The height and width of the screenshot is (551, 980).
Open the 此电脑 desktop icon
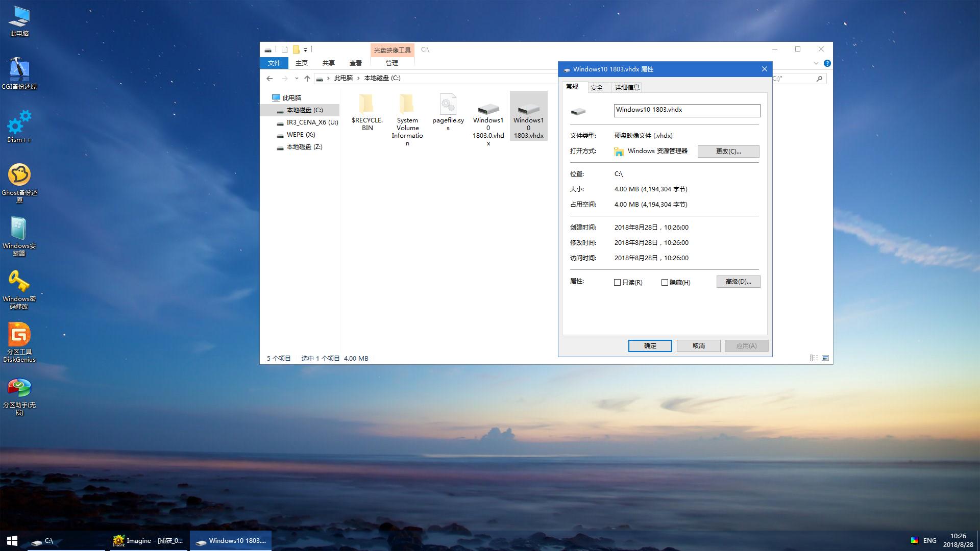coord(19,21)
